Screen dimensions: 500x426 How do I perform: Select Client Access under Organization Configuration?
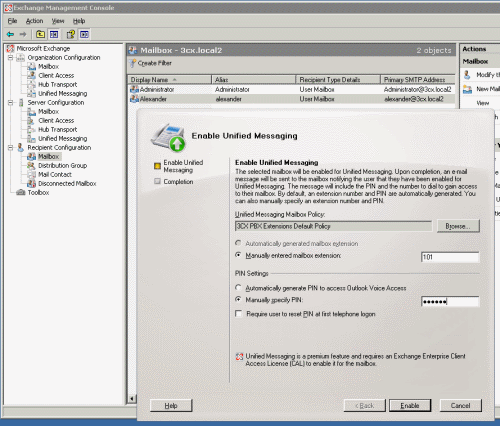tap(56, 76)
